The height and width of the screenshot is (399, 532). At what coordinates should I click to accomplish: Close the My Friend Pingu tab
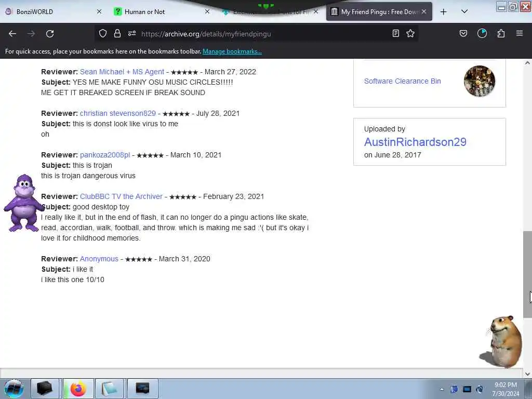click(x=424, y=11)
